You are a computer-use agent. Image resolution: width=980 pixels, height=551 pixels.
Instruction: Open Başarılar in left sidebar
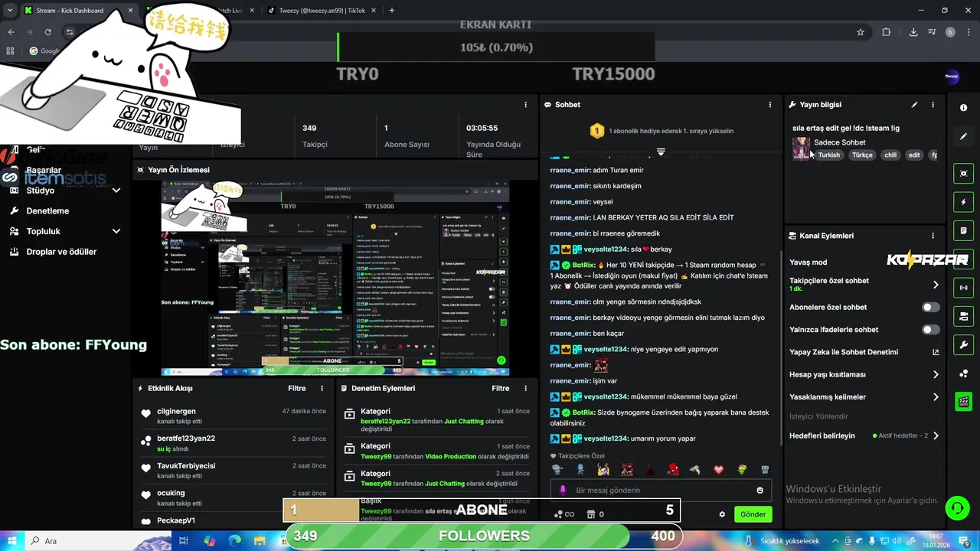[x=44, y=170]
